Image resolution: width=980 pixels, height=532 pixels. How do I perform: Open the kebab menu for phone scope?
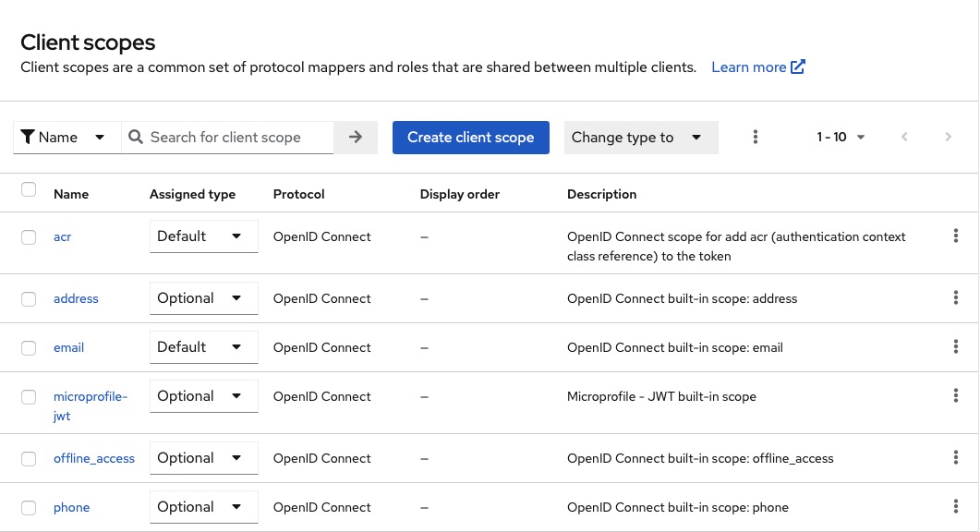[956, 506]
